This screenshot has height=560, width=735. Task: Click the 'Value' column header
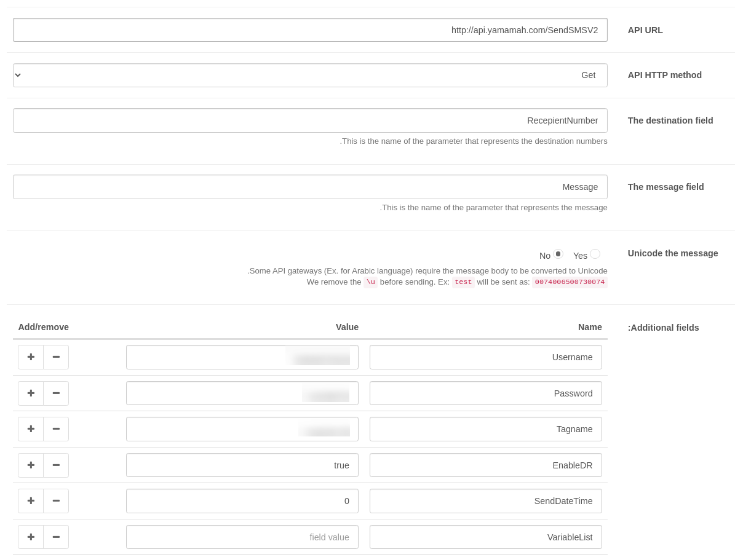pyautogui.click(x=347, y=327)
